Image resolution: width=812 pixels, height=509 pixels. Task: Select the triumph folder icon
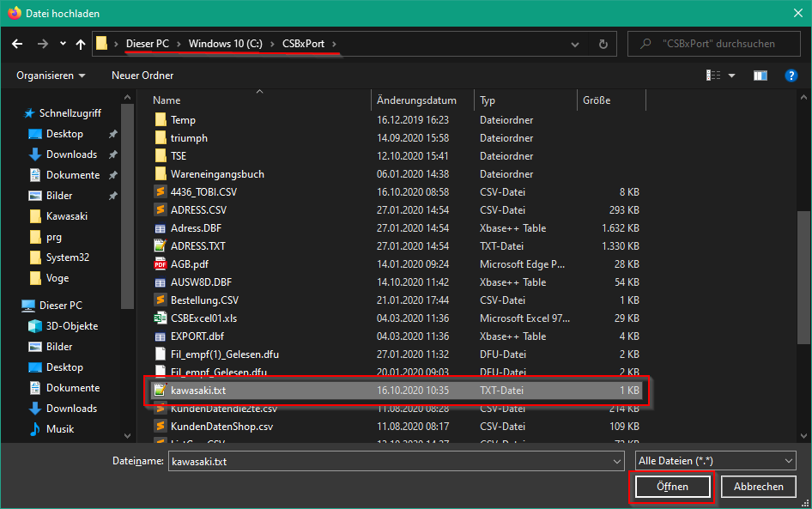[x=161, y=137]
